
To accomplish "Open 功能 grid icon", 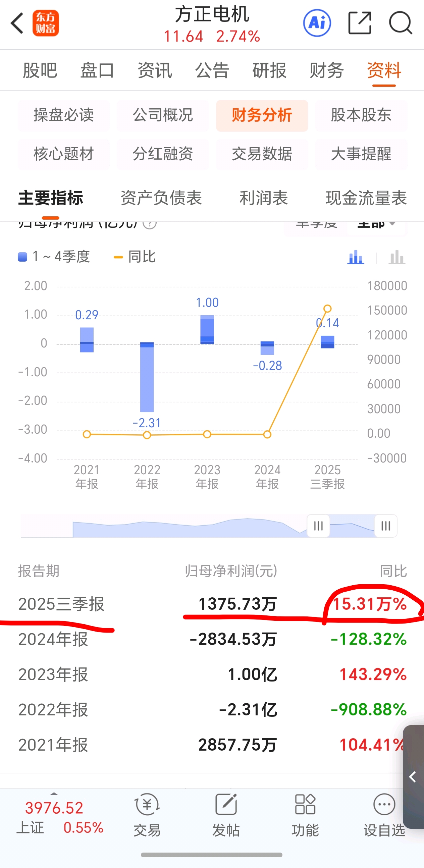I will click(305, 815).
